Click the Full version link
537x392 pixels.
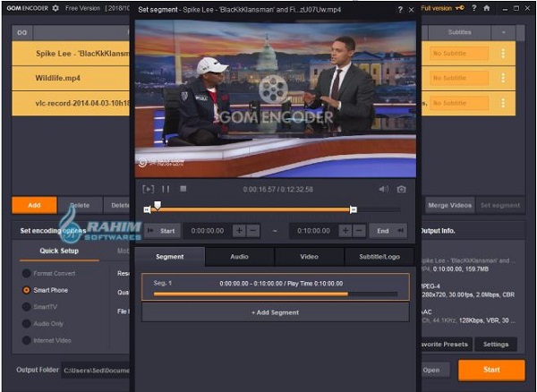(437, 8)
